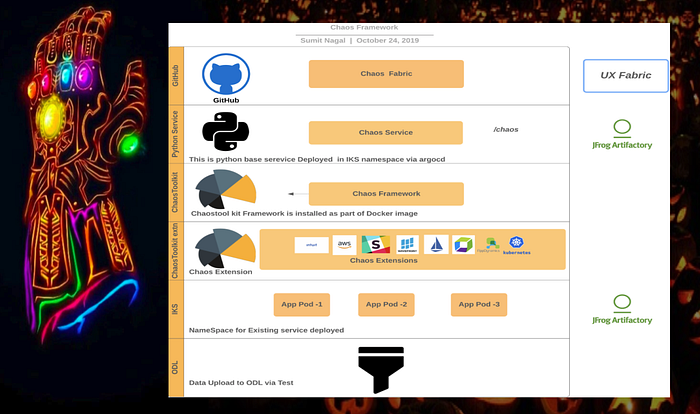This screenshot has width=700, height=414.
Task: Click the yellow gem on the gauntlet
Action: [x=50, y=117]
